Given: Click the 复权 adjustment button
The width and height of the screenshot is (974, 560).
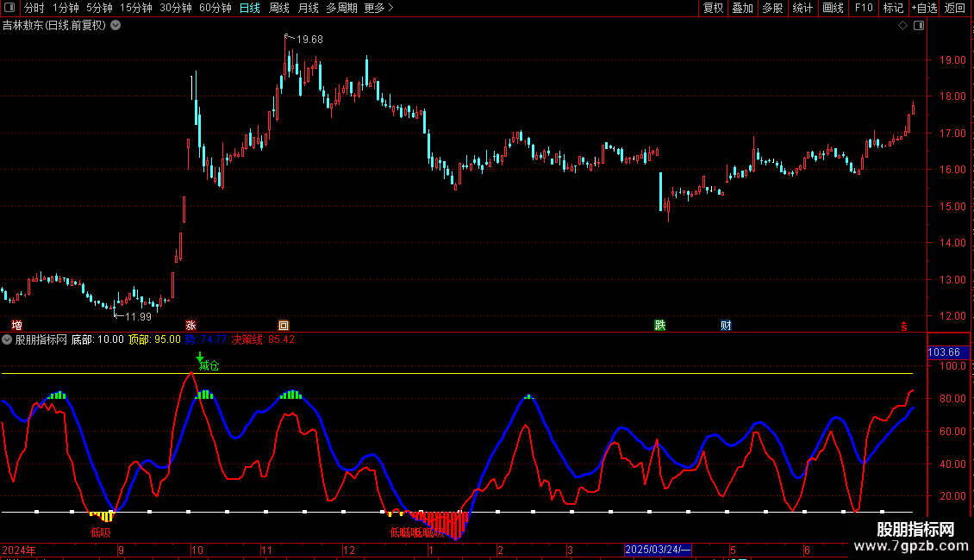Looking at the screenshot, I should (713, 8).
